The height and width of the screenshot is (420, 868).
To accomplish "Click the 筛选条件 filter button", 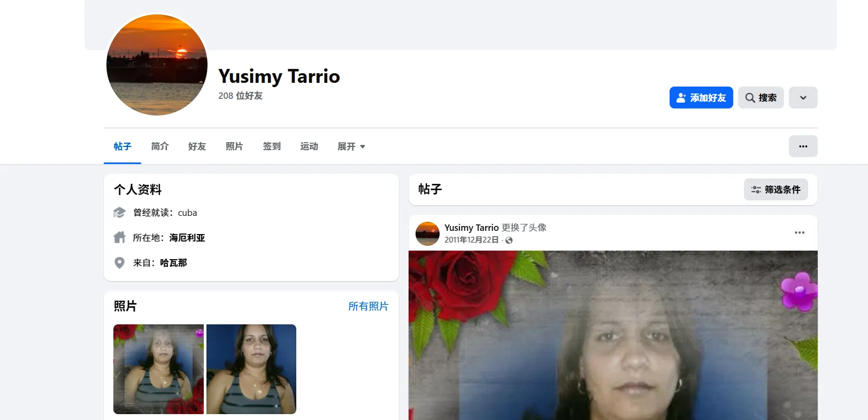I will pyautogui.click(x=776, y=190).
